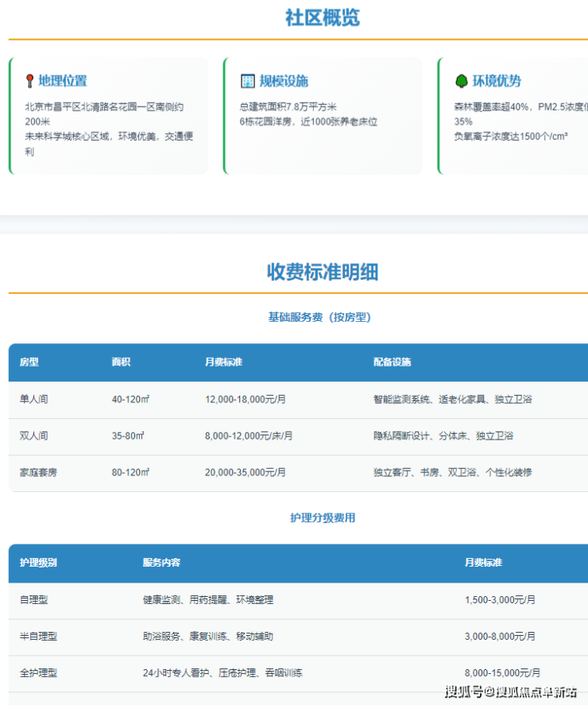Click the 全护理型 care level cell

[x=38, y=673]
